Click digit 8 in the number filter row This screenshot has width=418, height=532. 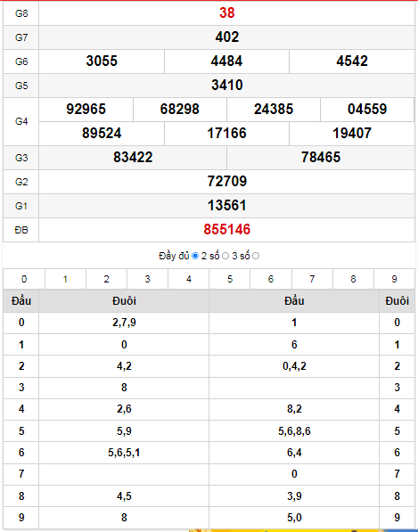(353, 279)
